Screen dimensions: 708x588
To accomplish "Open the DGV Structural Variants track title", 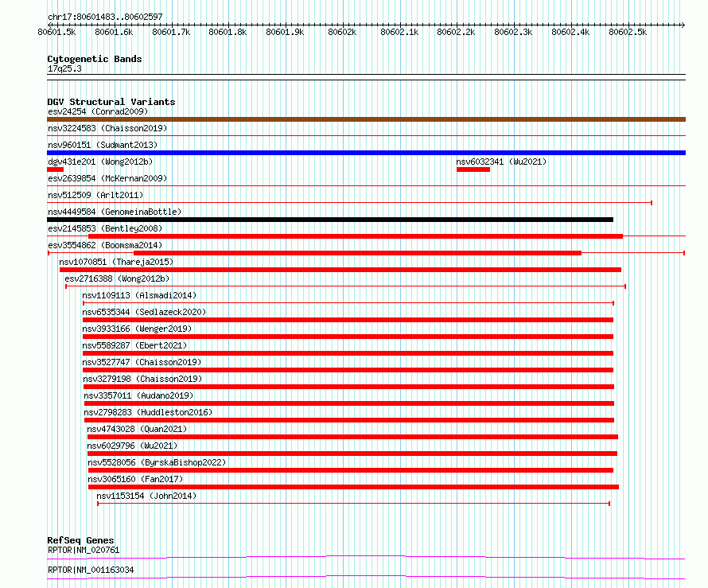I will (111, 102).
